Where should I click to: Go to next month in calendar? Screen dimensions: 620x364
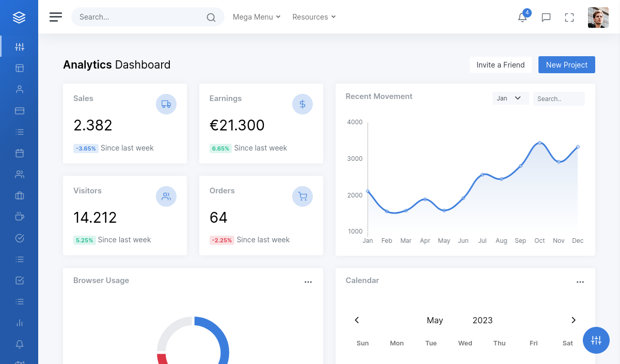[x=573, y=320]
